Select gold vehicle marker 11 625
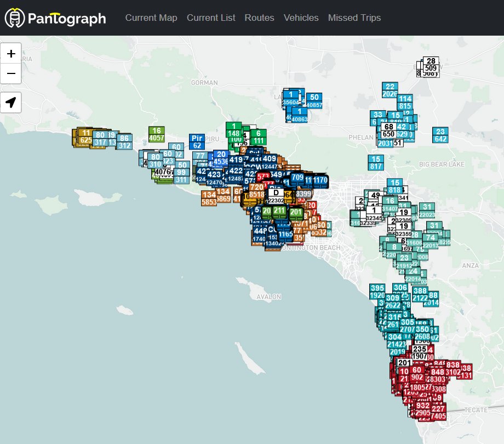This screenshot has width=504, height=444. pyautogui.click(x=85, y=136)
